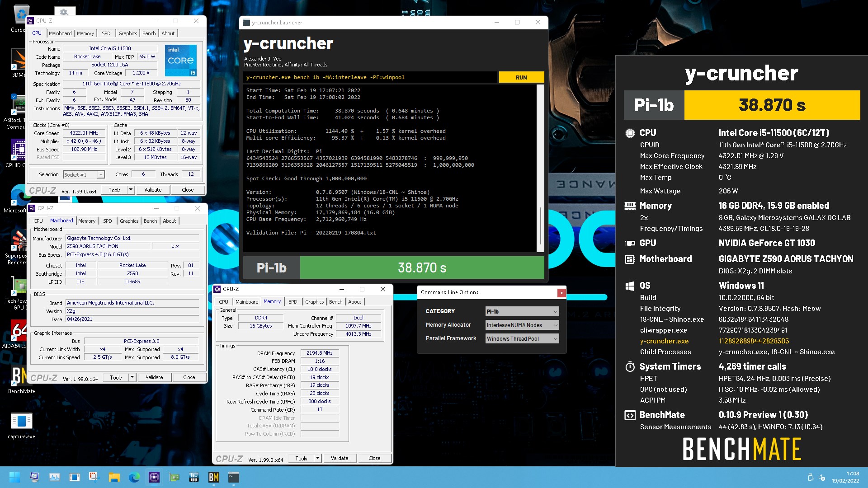Open the Category Pi-1b dropdown

click(522, 311)
